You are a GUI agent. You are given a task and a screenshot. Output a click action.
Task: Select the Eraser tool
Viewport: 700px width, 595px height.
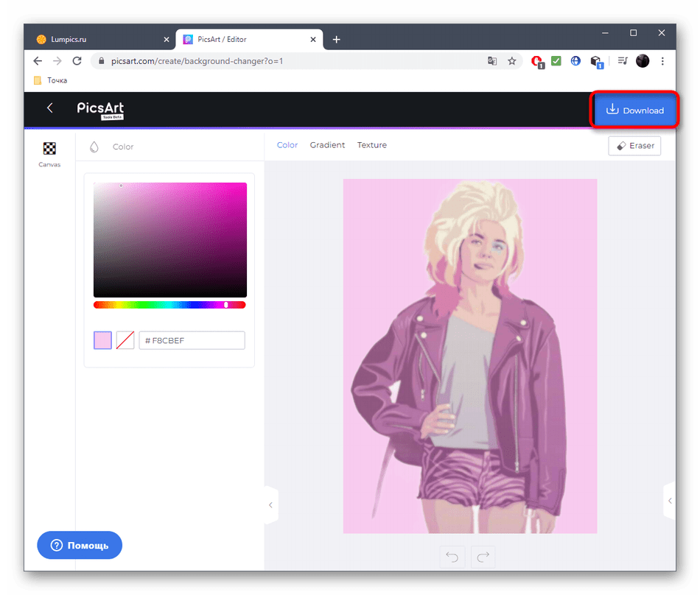[634, 146]
